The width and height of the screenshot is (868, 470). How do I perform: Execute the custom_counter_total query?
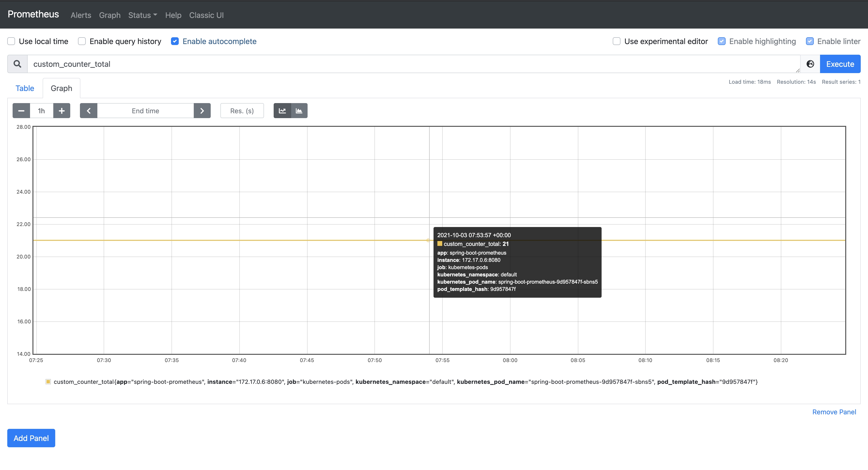coord(840,64)
